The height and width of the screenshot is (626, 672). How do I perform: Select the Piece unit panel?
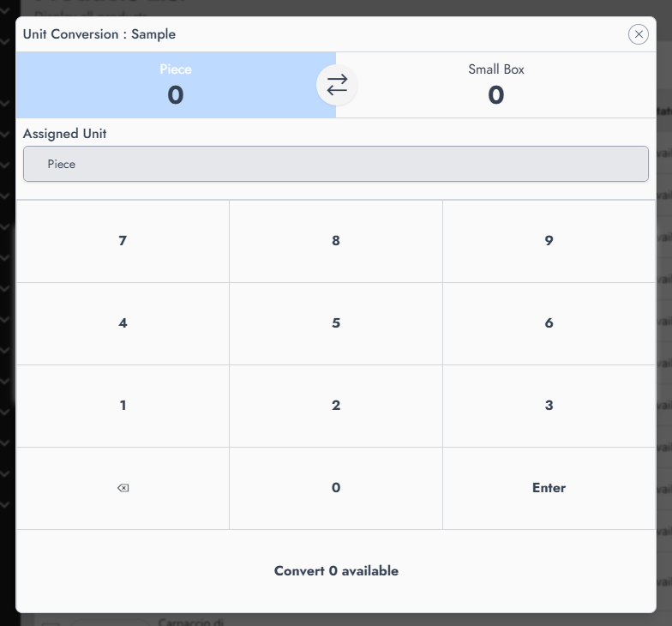176,85
